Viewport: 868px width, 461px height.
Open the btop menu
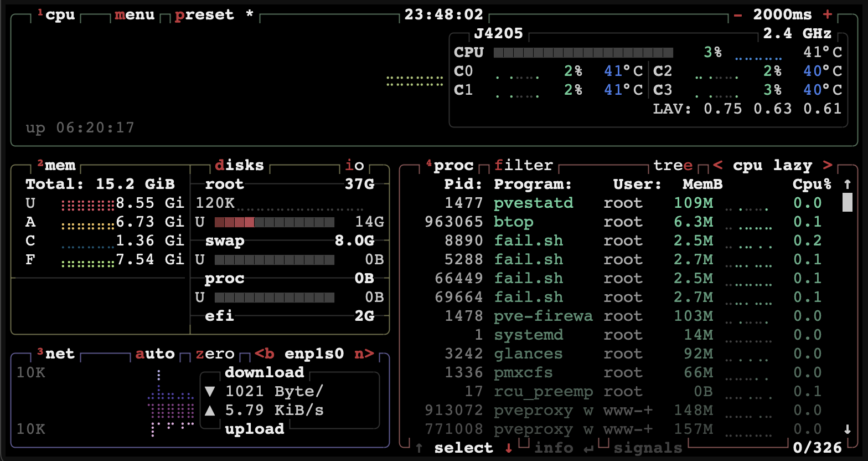[135, 15]
